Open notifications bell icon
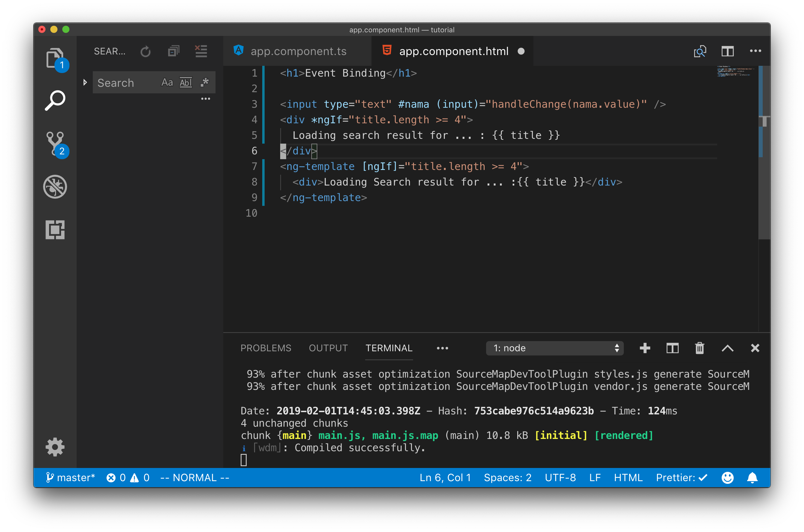This screenshot has width=804, height=532. point(752,477)
